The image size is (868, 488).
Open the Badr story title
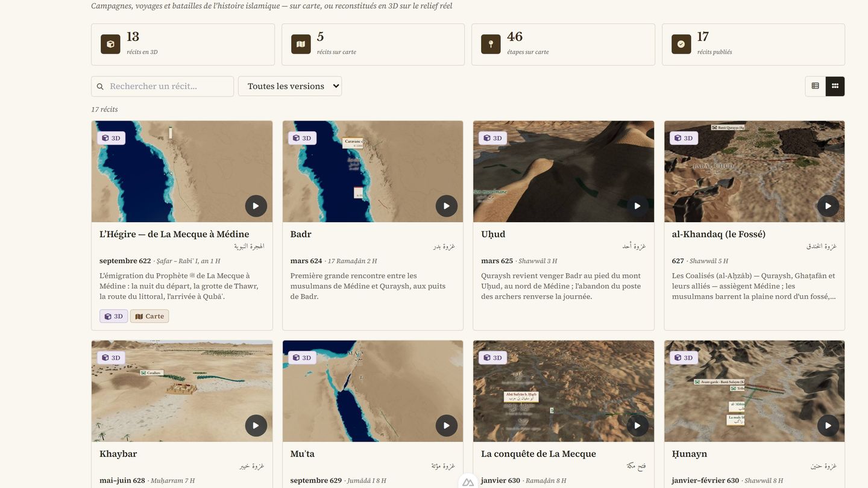click(301, 234)
